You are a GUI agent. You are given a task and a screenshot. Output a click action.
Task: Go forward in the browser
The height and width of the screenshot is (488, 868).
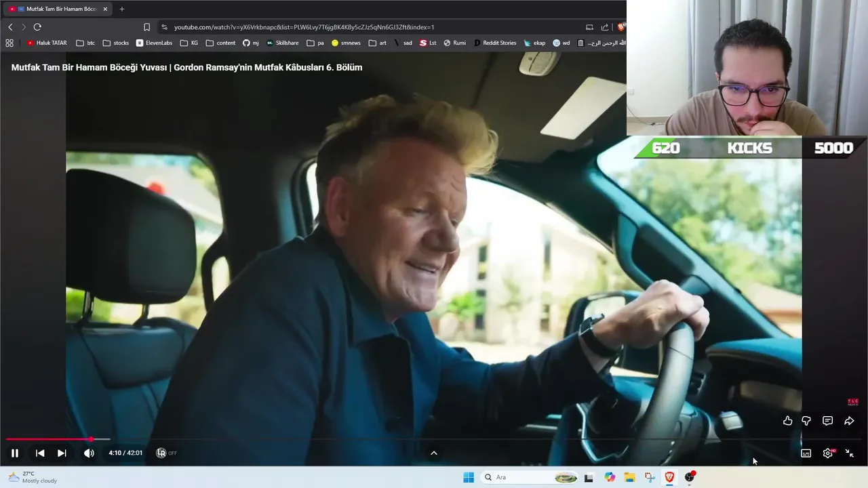tap(23, 27)
